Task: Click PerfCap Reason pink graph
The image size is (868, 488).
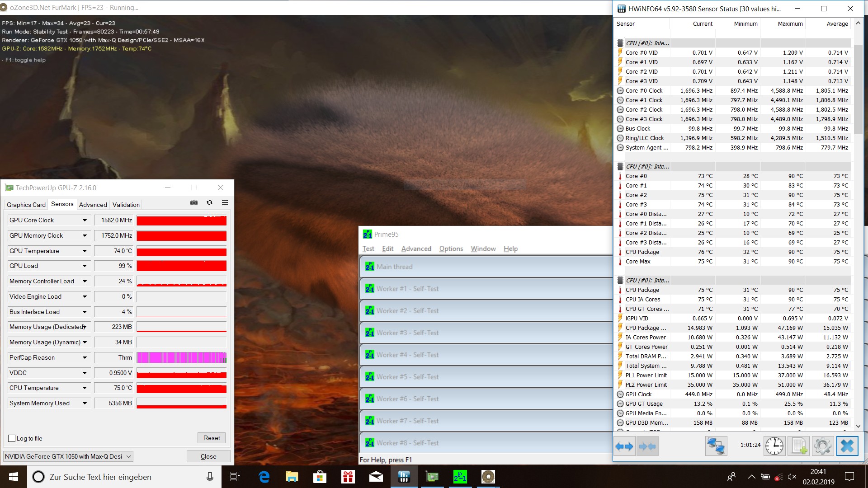Action: pos(181,358)
